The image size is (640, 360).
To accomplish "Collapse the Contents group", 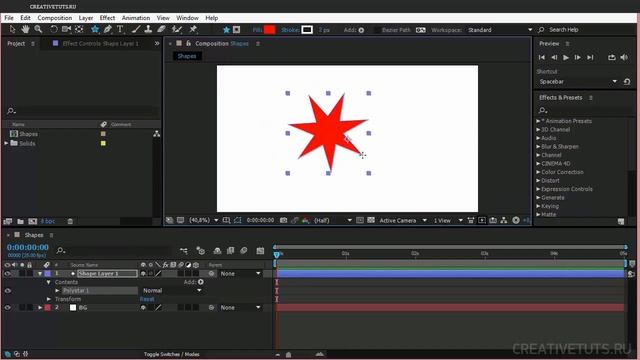I will point(49,282).
